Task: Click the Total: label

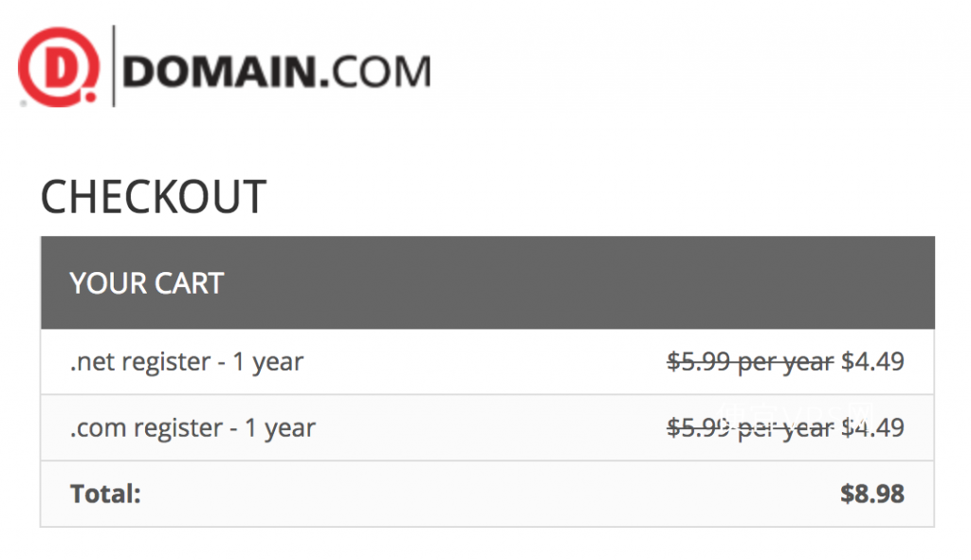Action: coord(106,494)
